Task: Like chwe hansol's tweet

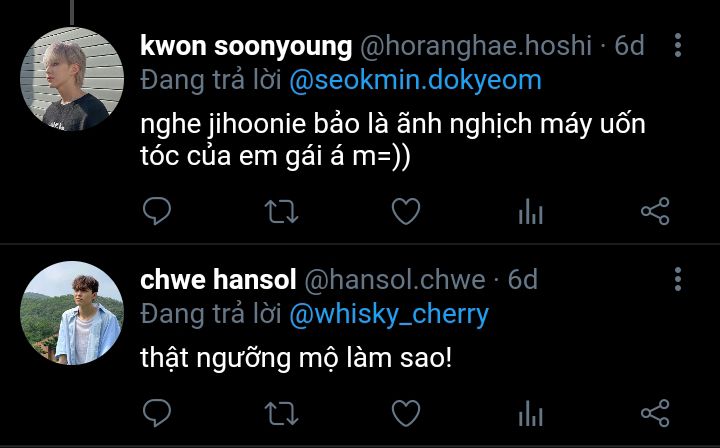Action: tap(406, 413)
